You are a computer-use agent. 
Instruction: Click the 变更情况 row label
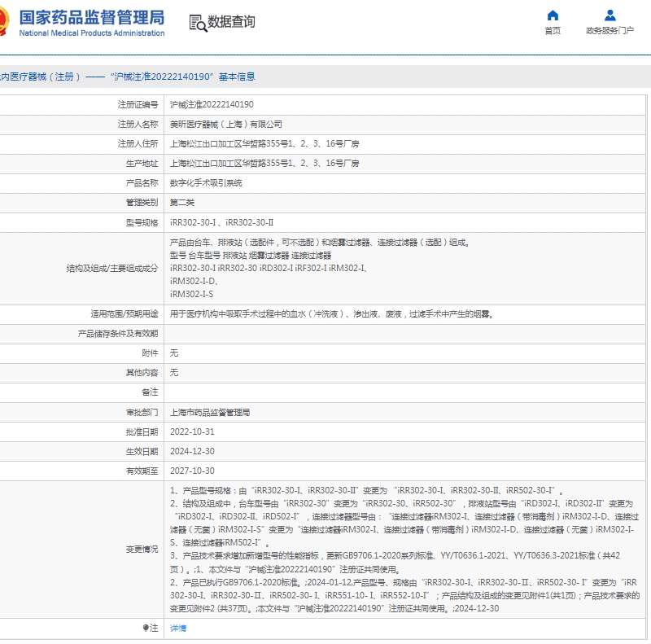142,550
